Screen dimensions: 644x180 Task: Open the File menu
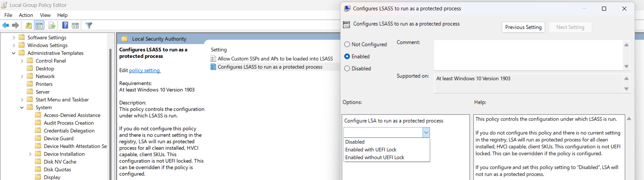pyautogui.click(x=8, y=15)
